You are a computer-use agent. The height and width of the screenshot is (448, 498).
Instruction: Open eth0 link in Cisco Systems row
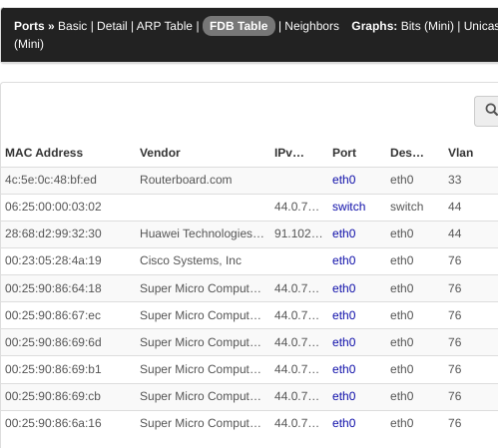click(x=344, y=260)
